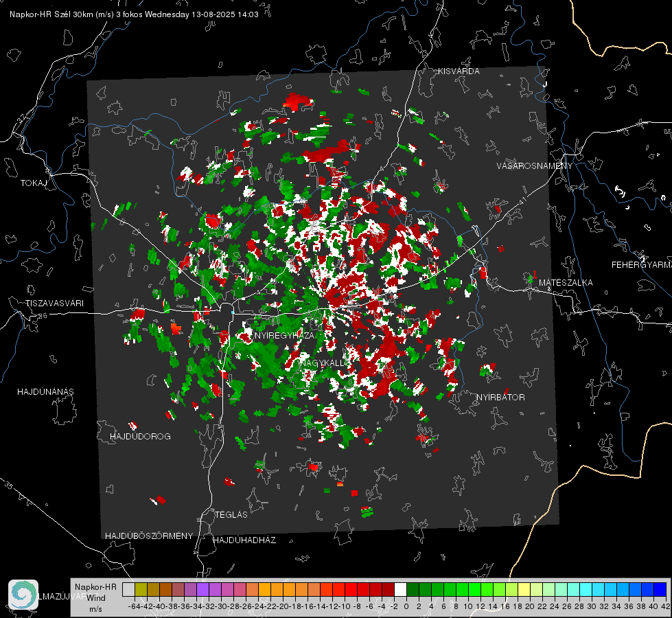The height and width of the screenshot is (618, 672).
Task: Select the dark blue swatch between 40 and 42
Action: 660,590
